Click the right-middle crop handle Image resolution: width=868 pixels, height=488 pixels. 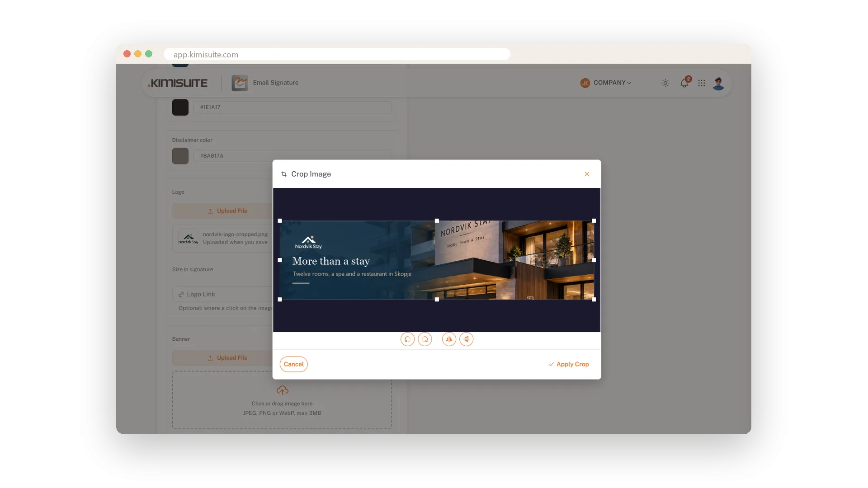pos(594,260)
